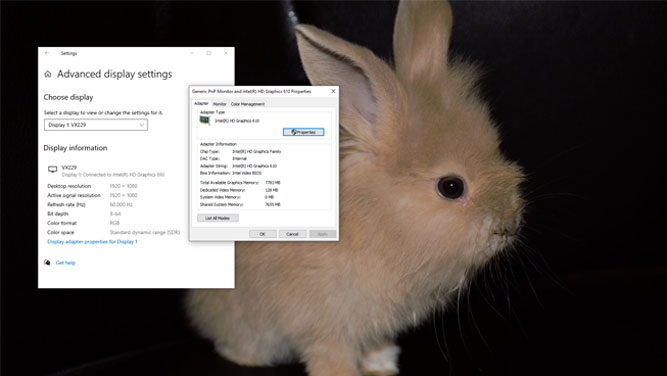Minimize the Settings window
Viewport: 667px width, 376px height.
pyautogui.click(x=192, y=53)
